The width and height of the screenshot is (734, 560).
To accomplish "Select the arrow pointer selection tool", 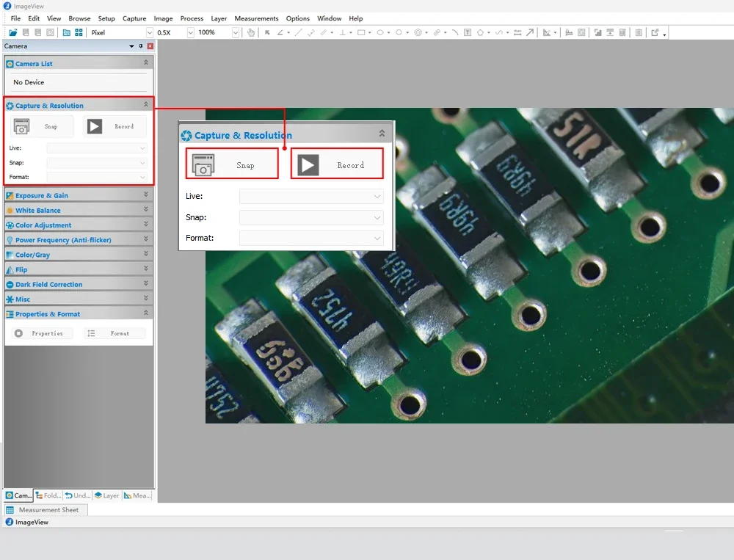I will [267, 32].
